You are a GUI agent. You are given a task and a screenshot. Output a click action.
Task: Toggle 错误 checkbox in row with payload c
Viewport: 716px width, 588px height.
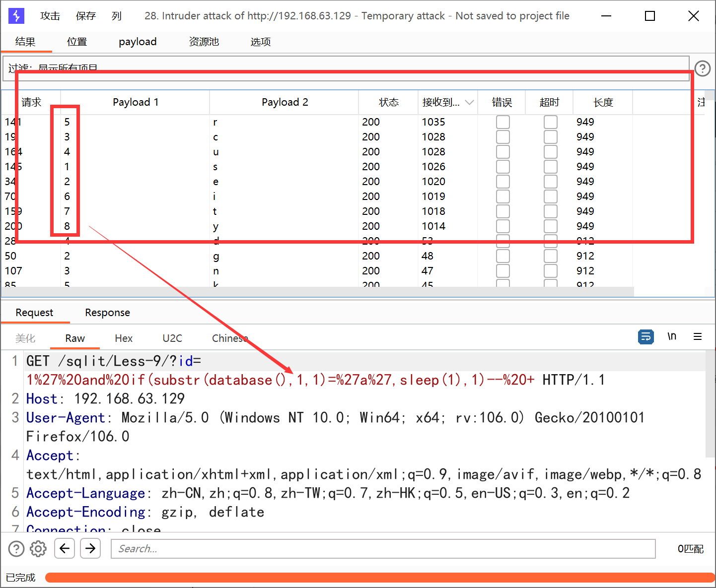pyautogui.click(x=503, y=137)
